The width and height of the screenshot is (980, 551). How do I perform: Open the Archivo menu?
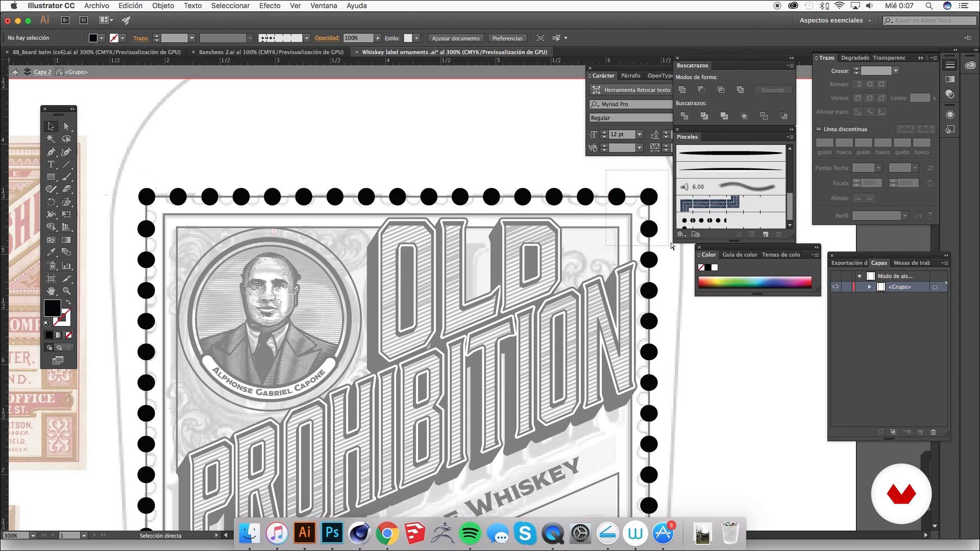(96, 6)
